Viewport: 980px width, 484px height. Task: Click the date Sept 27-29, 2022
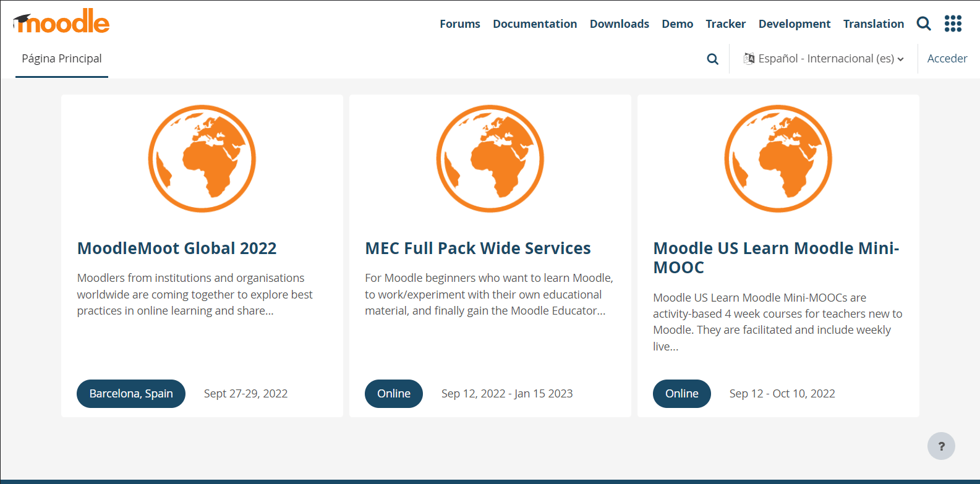[x=245, y=394]
